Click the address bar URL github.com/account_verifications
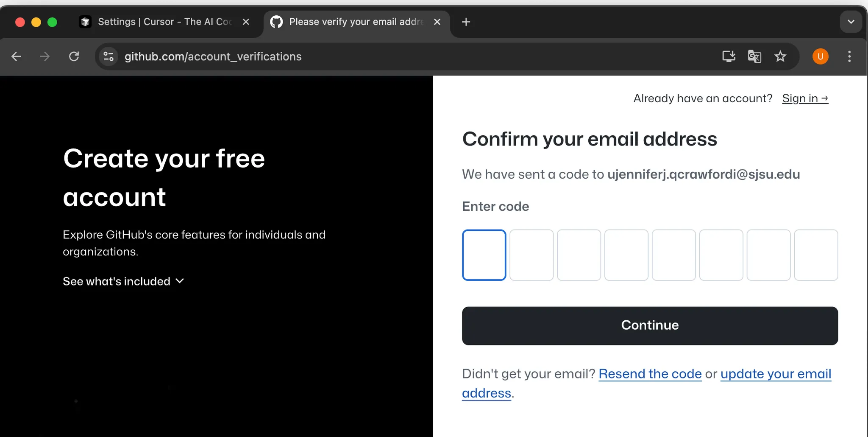Screen dimensions: 868x437 pyautogui.click(x=213, y=56)
